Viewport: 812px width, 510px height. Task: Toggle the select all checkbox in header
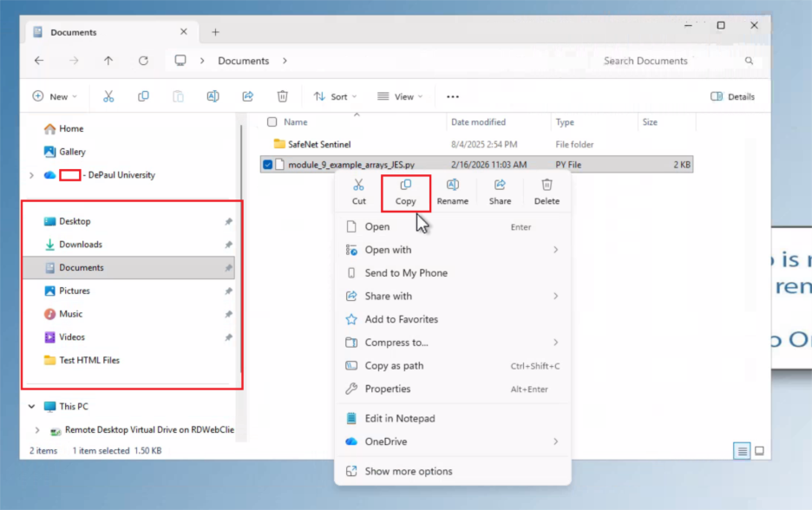(272, 122)
